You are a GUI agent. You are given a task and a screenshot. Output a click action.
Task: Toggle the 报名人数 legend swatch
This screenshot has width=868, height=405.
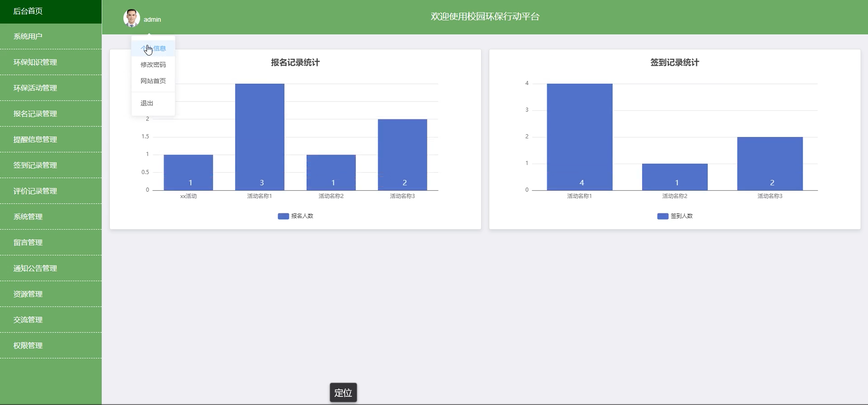283,216
